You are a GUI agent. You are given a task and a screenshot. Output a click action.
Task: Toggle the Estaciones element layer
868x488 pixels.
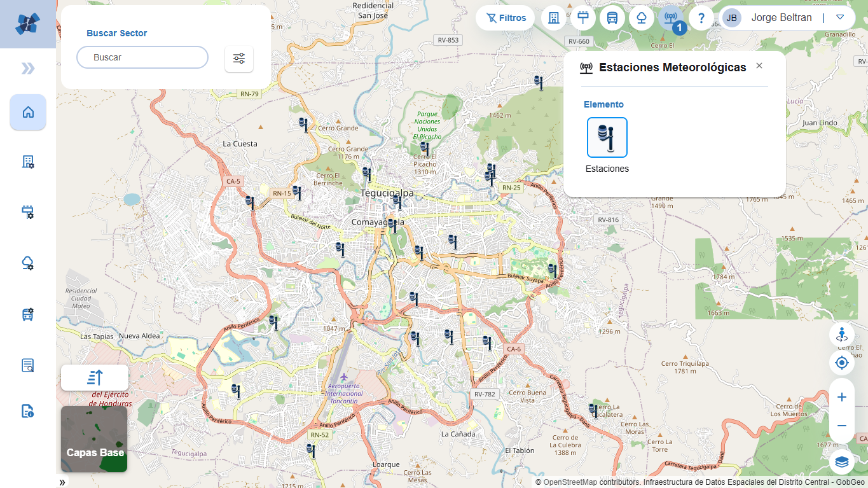[x=607, y=137]
